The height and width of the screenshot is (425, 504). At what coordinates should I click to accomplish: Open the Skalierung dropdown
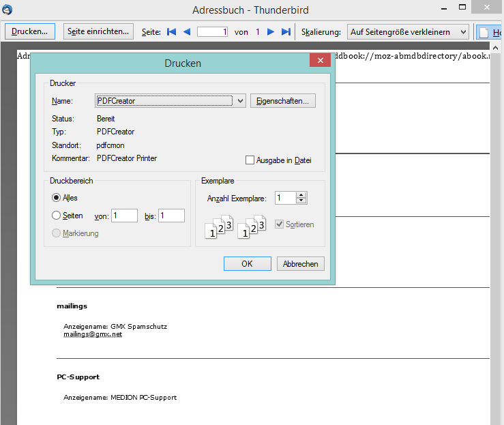pos(408,32)
